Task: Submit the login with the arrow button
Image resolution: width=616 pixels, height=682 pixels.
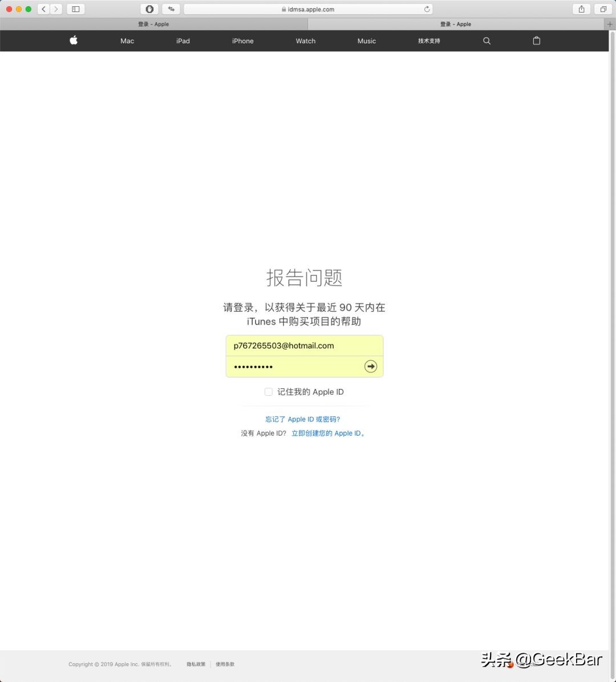Action: click(x=371, y=366)
